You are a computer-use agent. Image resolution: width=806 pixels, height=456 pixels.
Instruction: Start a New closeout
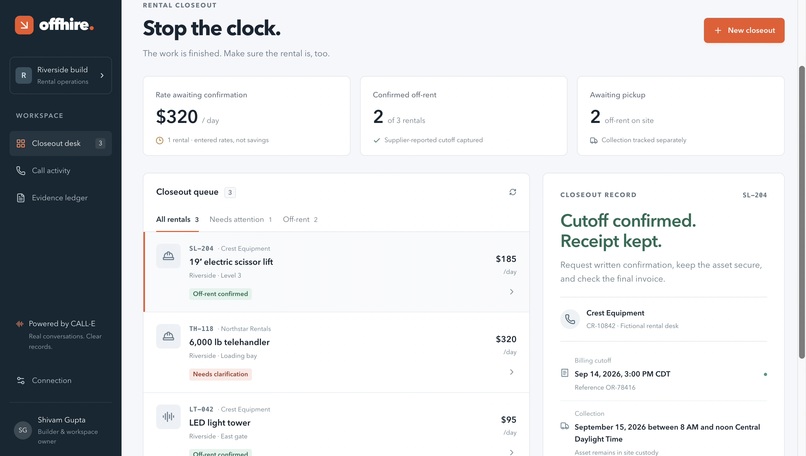[x=744, y=30]
